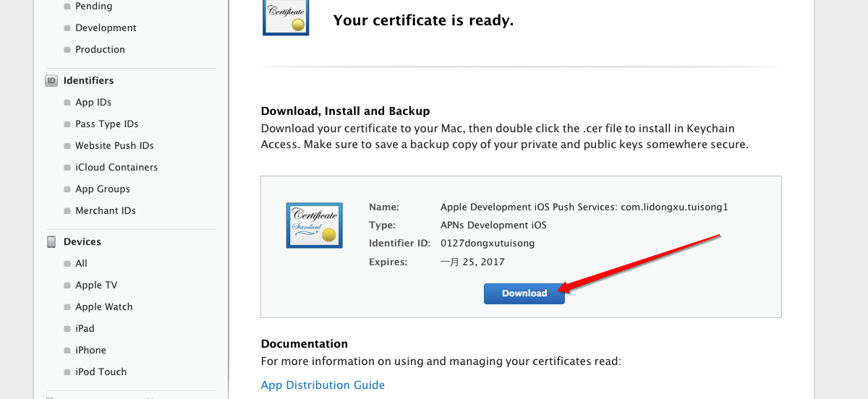Go to Pass Type IDs
The image size is (868, 399).
pyautogui.click(x=106, y=124)
